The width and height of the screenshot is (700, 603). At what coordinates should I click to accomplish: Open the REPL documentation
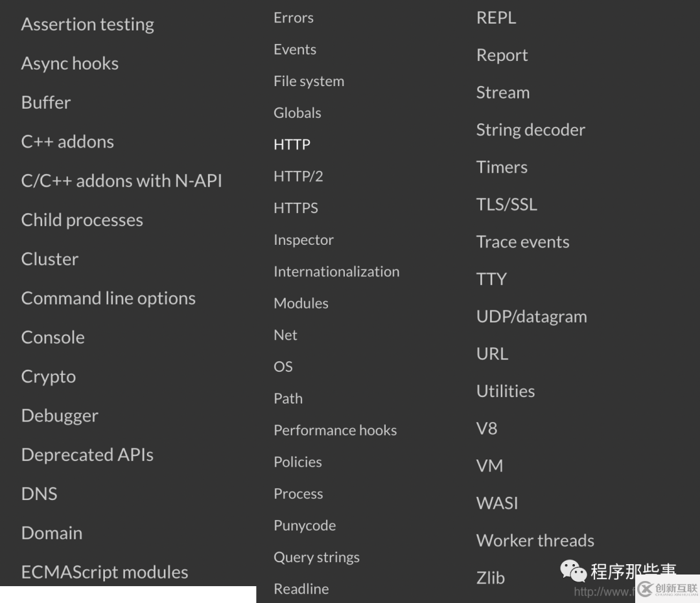[x=496, y=18]
